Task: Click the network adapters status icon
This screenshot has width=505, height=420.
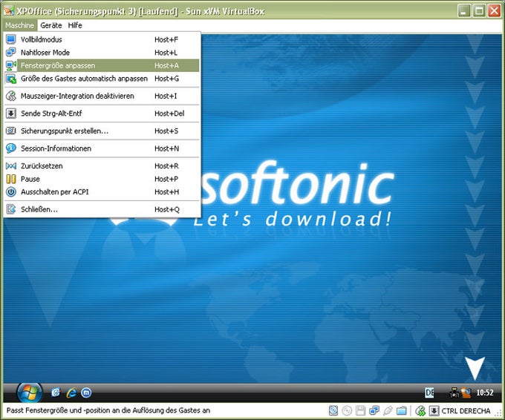Action: pos(374,410)
